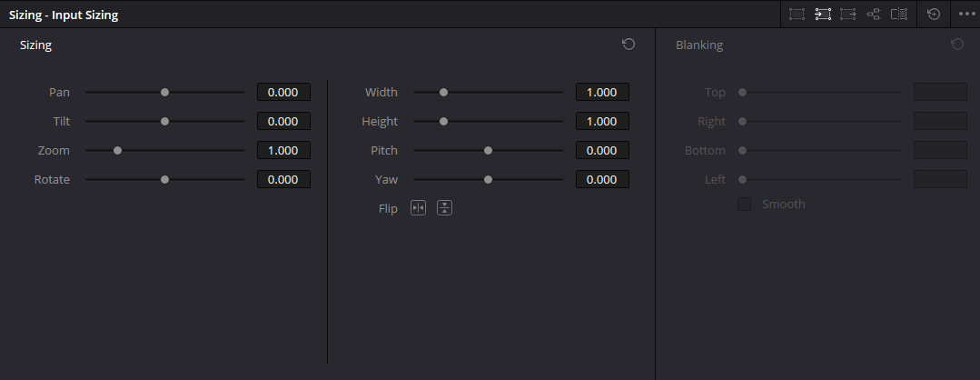Viewport: 980px width, 380px height.
Task: Click the Pan slider handle
Action: tap(165, 92)
